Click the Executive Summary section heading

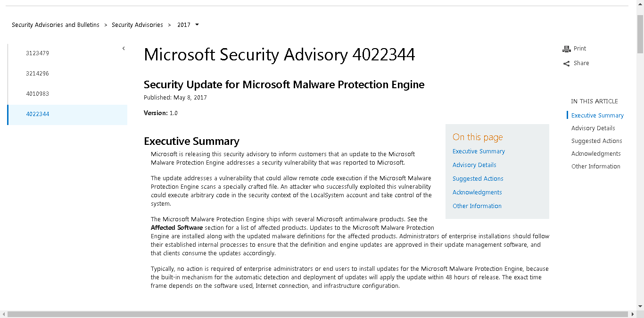pyautogui.click(x=191, y=142)
